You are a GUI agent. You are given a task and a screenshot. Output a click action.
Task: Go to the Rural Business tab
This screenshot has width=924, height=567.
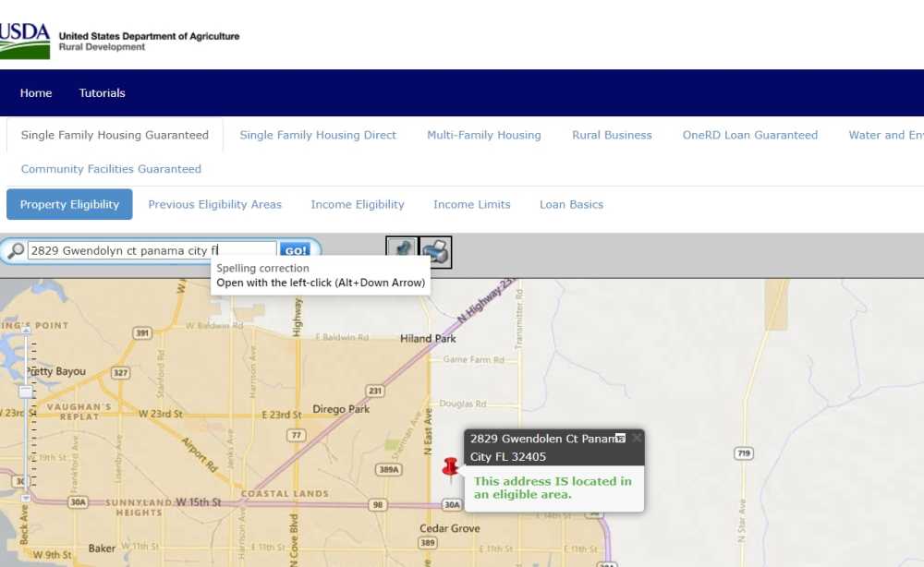click(x=612, y=135)
